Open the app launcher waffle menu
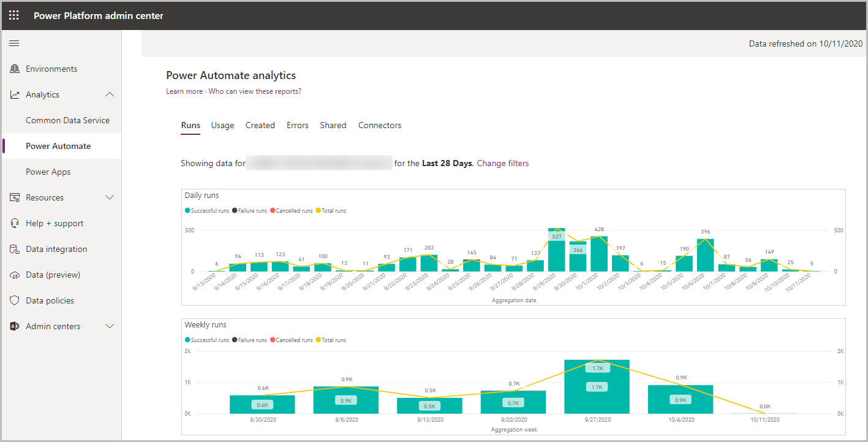Image resolution: width=868 pixels, height=442 pixels. click(13, 15)
